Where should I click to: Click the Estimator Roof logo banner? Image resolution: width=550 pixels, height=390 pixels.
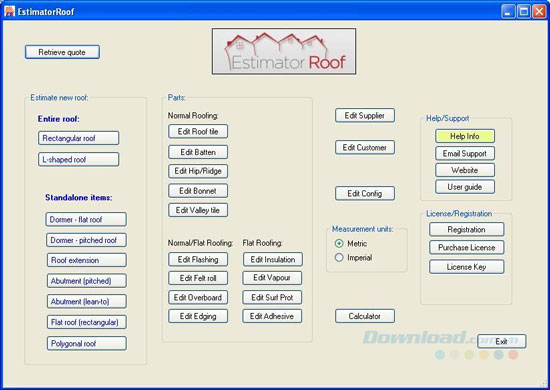tap(284, 51)
